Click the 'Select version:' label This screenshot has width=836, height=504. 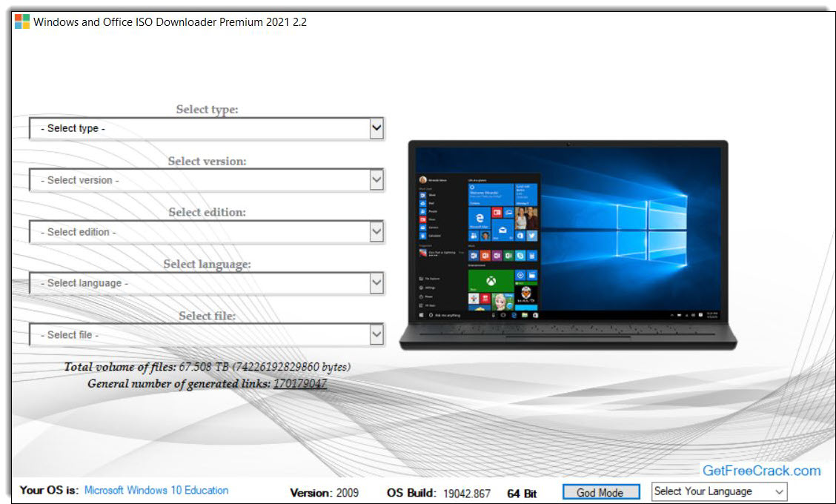coord(207,161)
